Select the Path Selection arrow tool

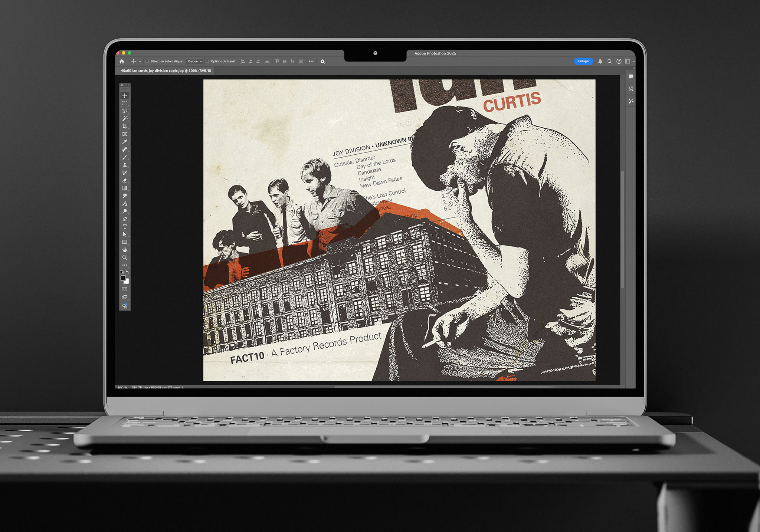125,234
